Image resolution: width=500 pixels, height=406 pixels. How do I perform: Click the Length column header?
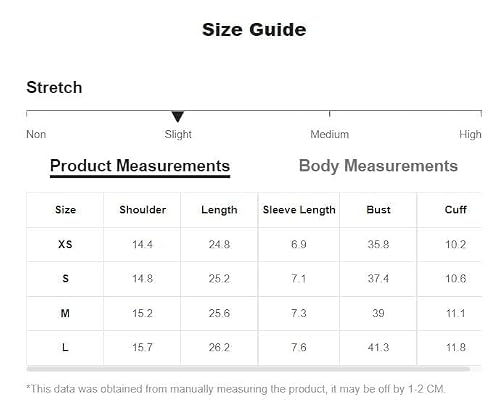click(219, 210)
